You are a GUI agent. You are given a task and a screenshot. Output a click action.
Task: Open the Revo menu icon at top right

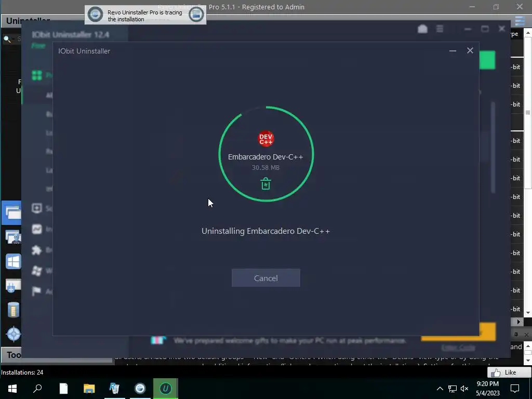520,21
